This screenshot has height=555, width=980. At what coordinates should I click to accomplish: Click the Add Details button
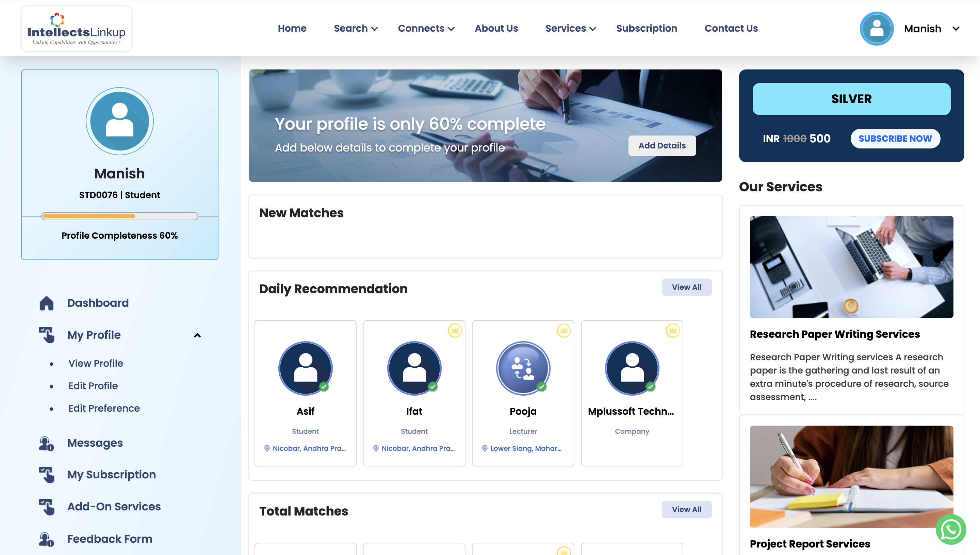coord(662,146)
